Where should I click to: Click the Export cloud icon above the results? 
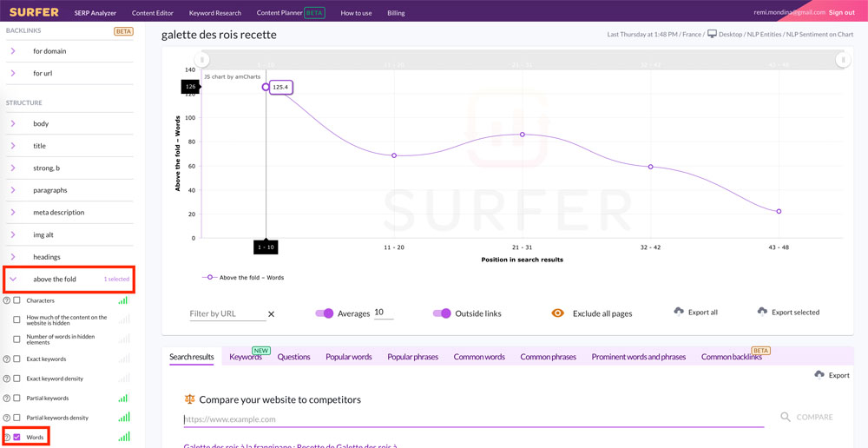819,375
